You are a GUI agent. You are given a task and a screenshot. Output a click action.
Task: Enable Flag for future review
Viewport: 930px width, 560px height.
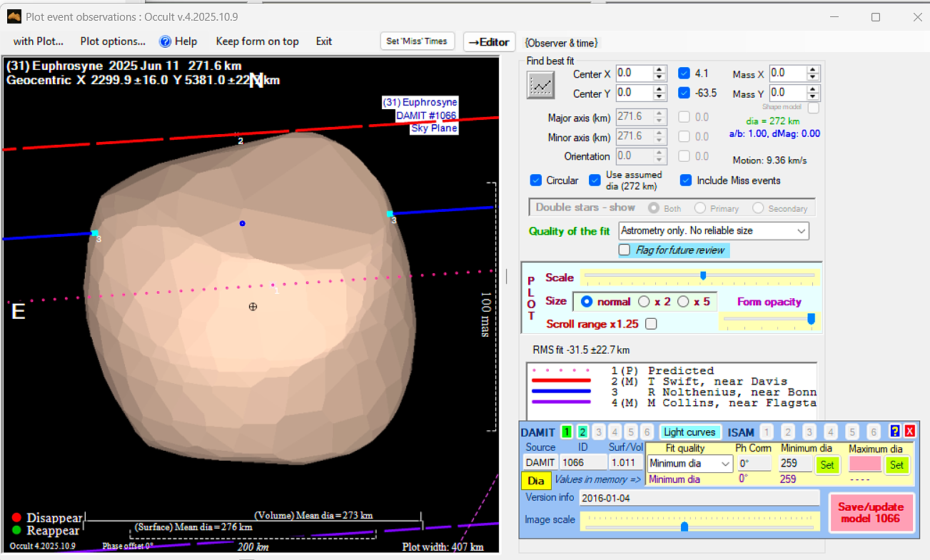tap(625, 250)
